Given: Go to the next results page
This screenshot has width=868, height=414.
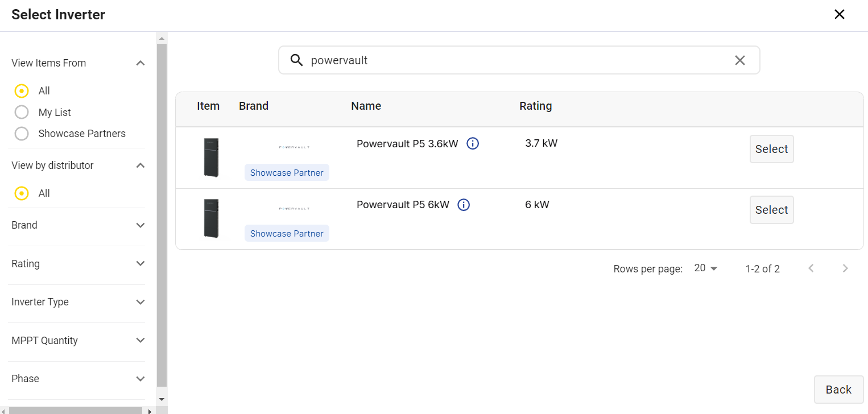Looking at the screenshot, I should pos(845,268).
